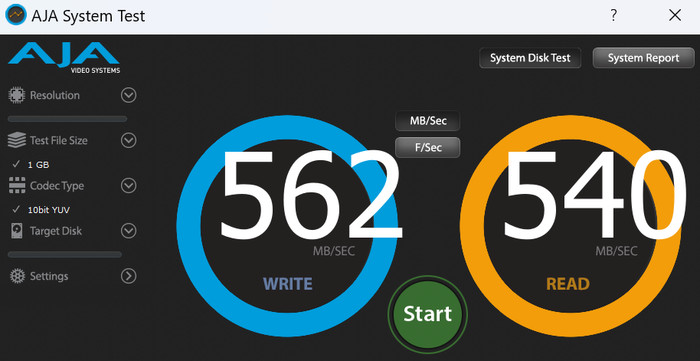The width and height of the screenshot is (700, 361).
Task: Open help with the question mark
Action: [614, 15]
